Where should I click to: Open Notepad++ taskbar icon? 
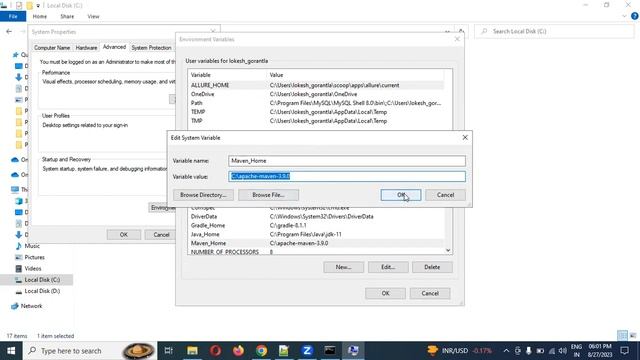pos(284,351)
